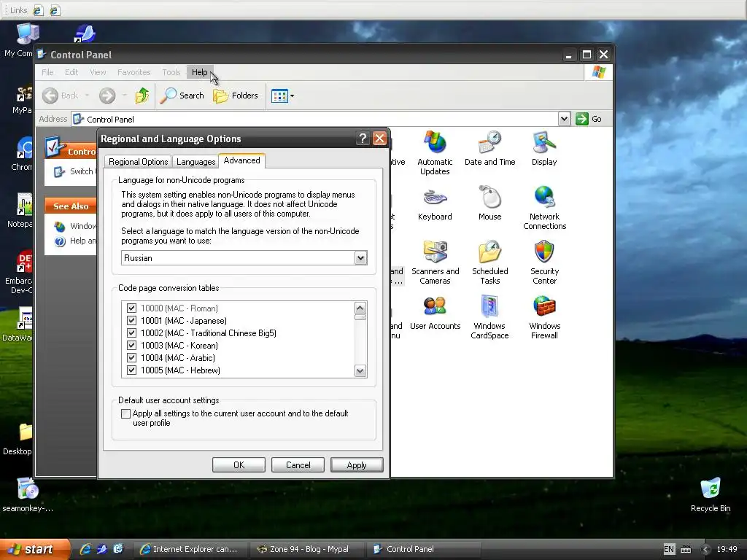Click the dialog's question-mark help button
747x560 pixels.
tap(363, 139)
